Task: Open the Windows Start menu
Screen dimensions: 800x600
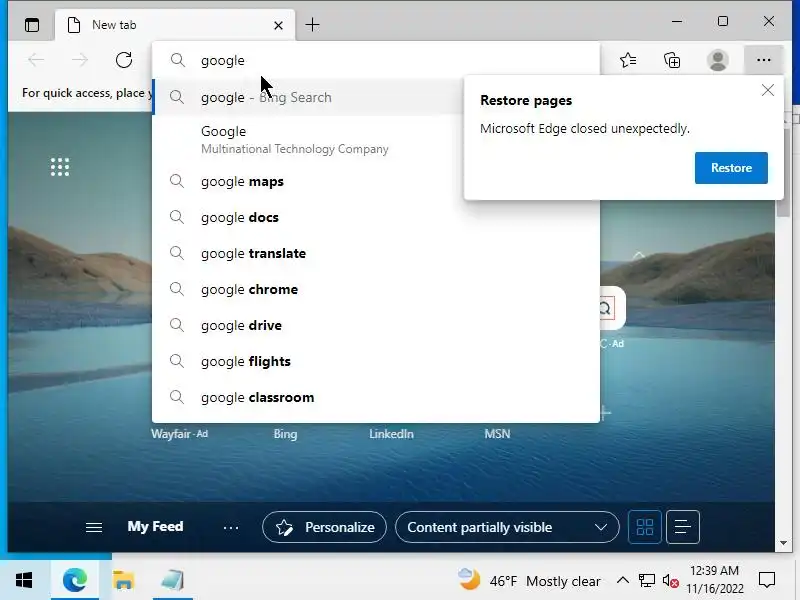Action: point(24,580)
